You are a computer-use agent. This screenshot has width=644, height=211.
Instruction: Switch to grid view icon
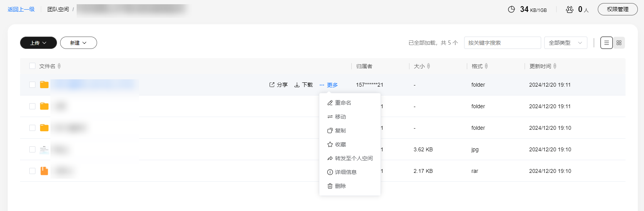pos(619,43)
